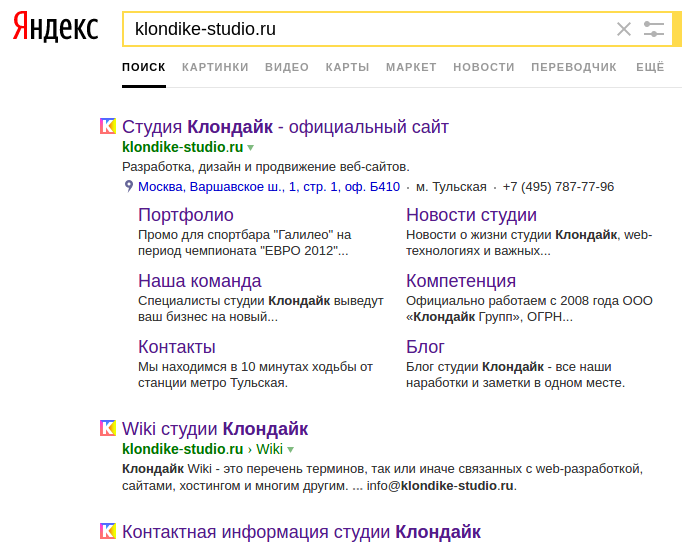Image resolution: width=682 pixels, height=543 pixels.
Task: Open the Портфолио sitelink
Action: click(186, 215)
